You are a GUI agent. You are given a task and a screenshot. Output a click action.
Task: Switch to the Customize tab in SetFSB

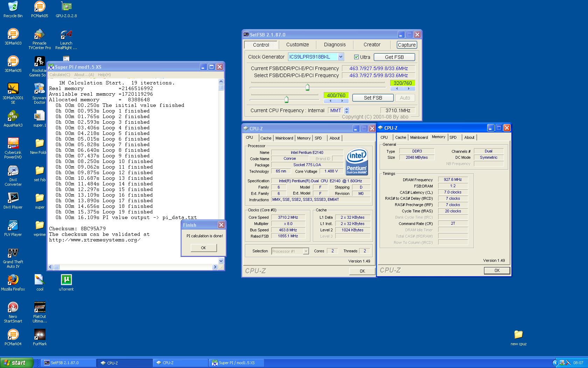297,45
